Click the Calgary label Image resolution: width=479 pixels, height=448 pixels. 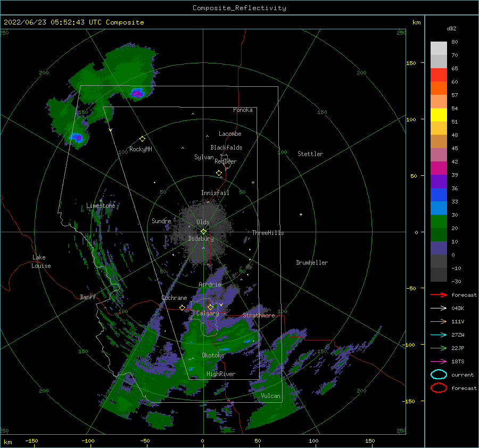208,313
